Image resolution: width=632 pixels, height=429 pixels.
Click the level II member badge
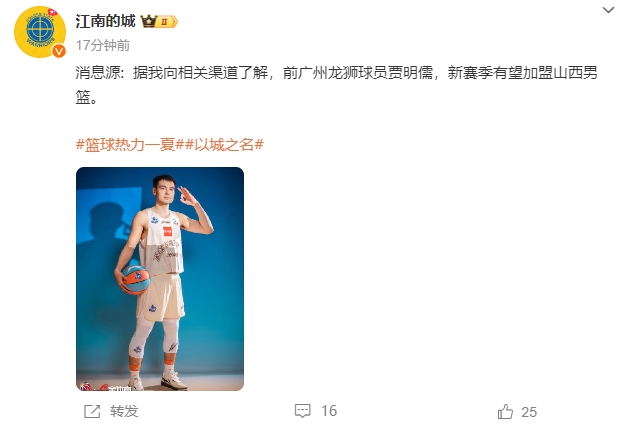click(166, 21)
